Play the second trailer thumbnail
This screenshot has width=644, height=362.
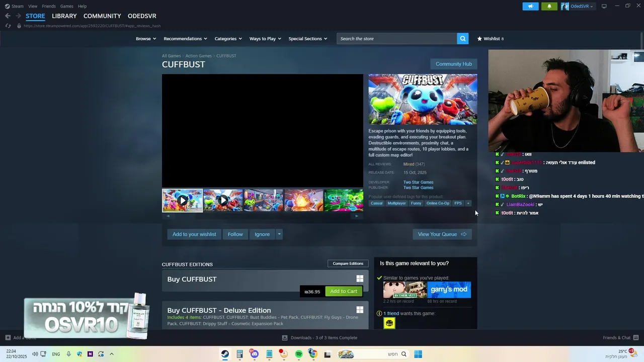click(x=223, y=200)
